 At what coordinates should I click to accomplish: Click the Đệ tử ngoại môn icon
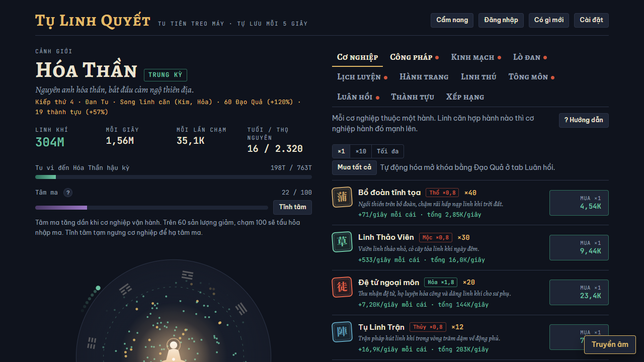(x=342, y=287)
